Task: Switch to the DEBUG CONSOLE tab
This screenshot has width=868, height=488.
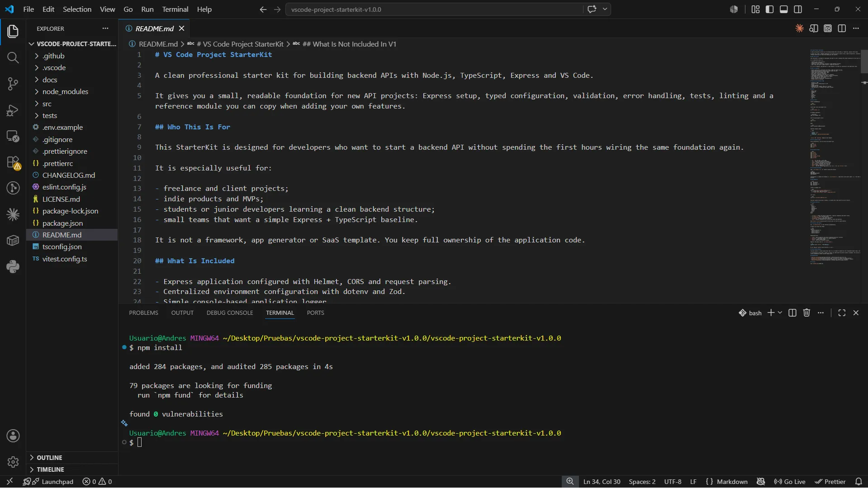Action: [x=230, y=313]
